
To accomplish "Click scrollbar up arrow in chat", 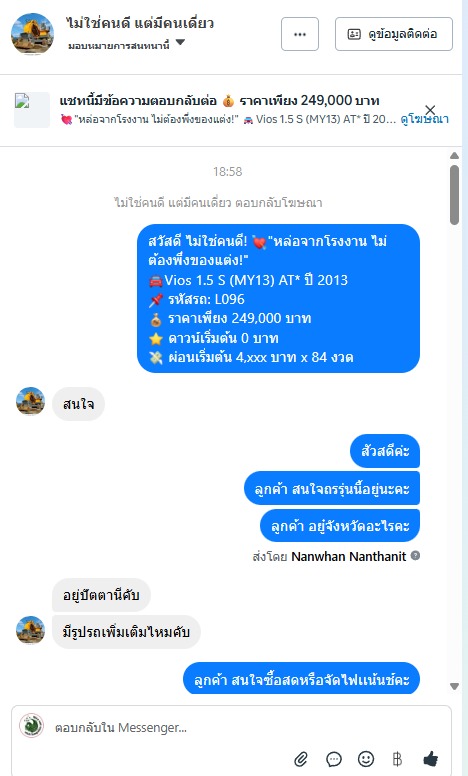I will click(x=454, y=155).
